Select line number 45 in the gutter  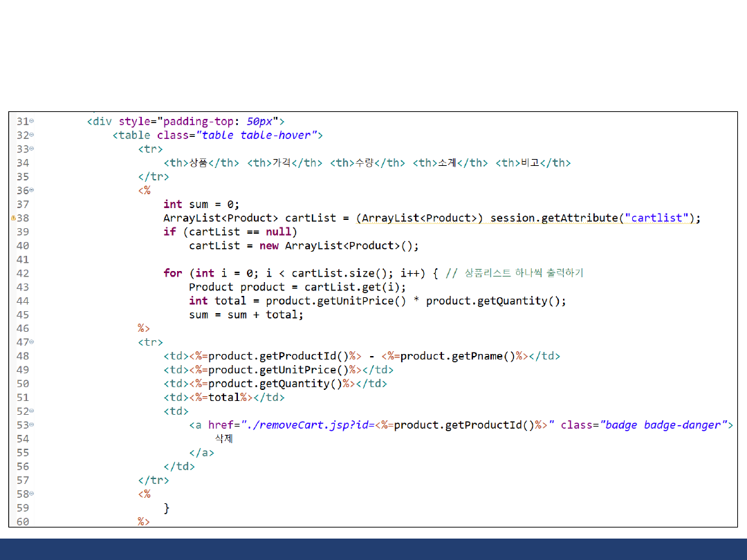pyautogui.click(x=23, y=315)
